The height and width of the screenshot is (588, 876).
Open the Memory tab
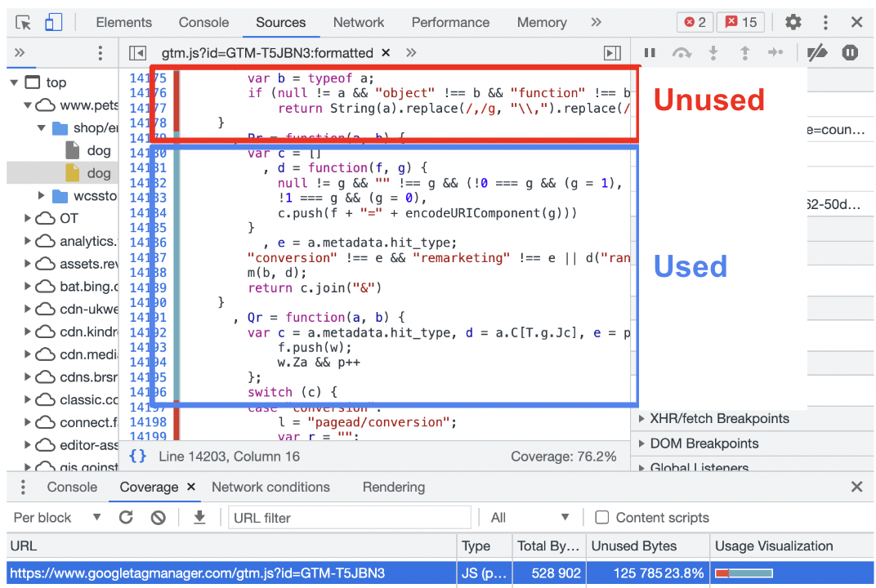coord(541,22)
